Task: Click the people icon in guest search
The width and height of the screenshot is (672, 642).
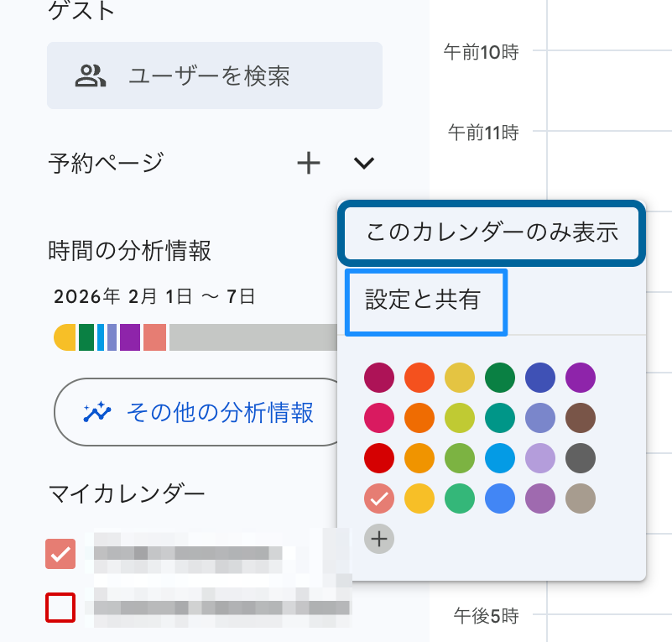Action: [x=91, y=76]
